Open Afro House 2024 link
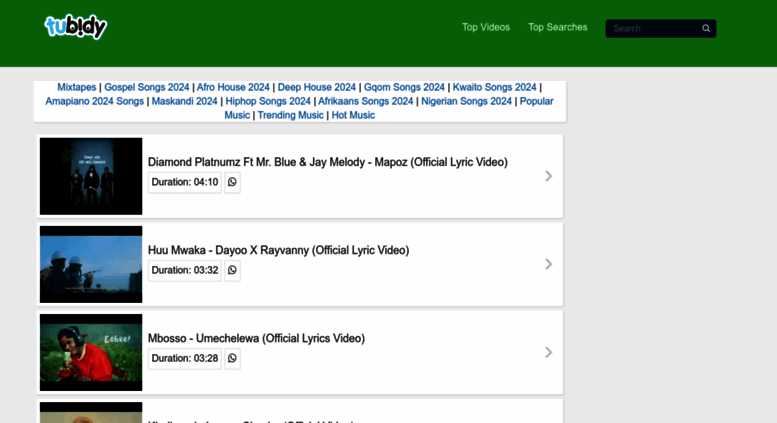 (233, 87)
